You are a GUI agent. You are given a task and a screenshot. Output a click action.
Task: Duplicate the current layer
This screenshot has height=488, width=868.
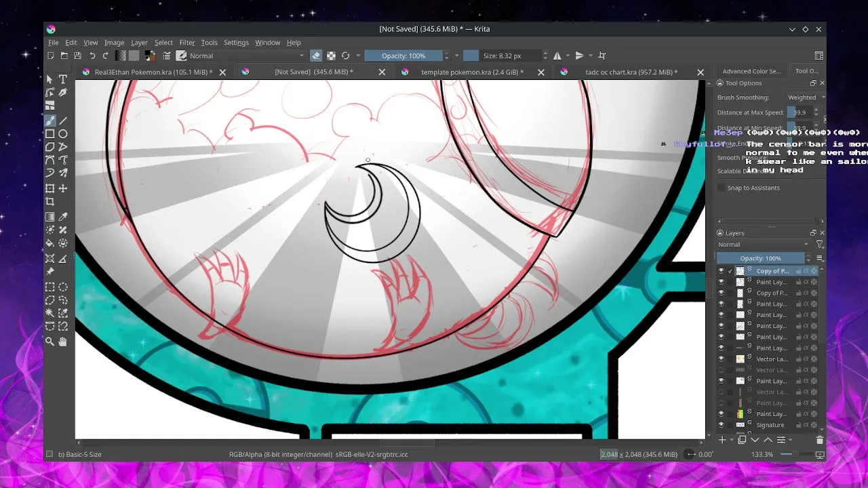[742, 440]
